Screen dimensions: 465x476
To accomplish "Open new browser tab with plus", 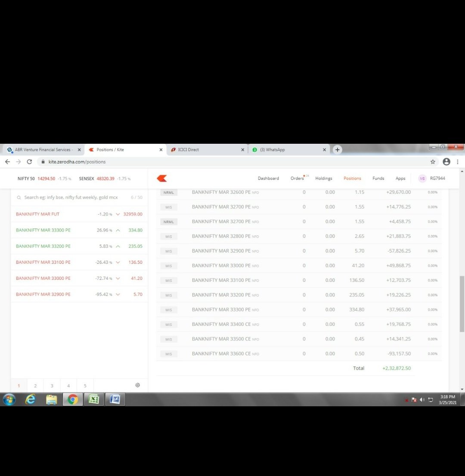I will [338, 150].
